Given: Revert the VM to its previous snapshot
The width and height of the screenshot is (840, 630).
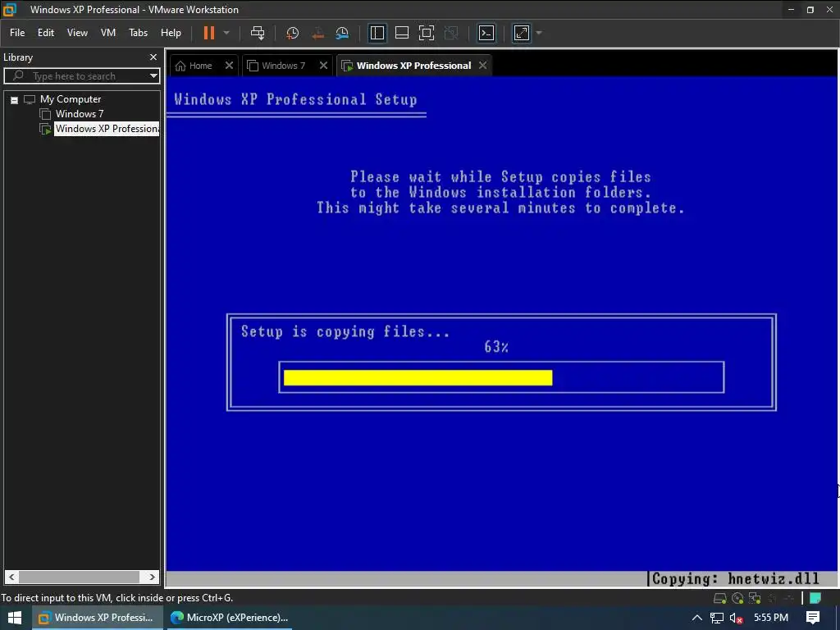Looking at the screenshot, I should point(317,33).
